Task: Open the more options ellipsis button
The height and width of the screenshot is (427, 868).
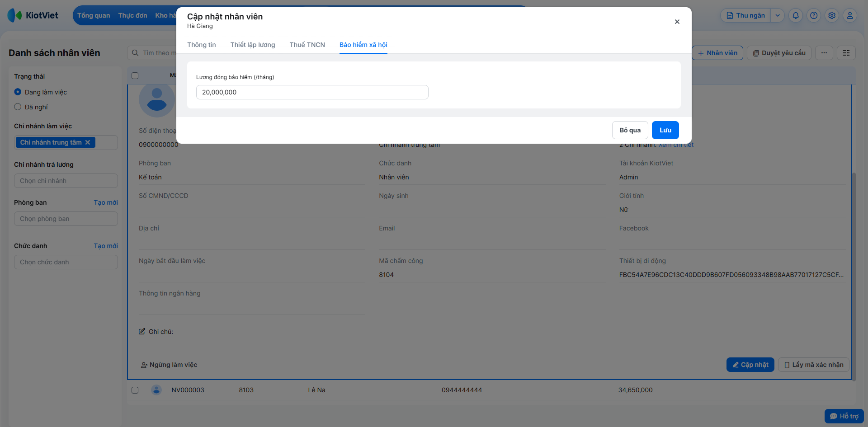Action: [x=824, y=53]
